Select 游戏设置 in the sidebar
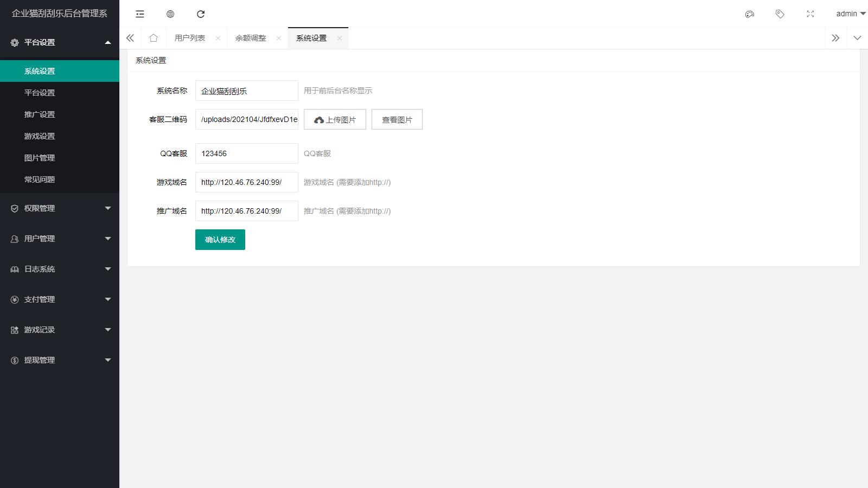This screenshot has height=488, width=868. coord(40,136)
